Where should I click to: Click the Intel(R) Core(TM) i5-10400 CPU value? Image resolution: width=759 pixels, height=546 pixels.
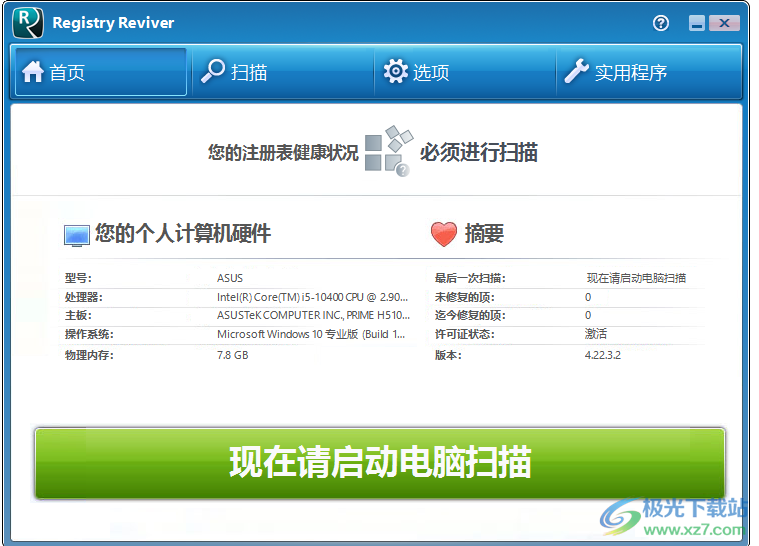pos(312,297)
